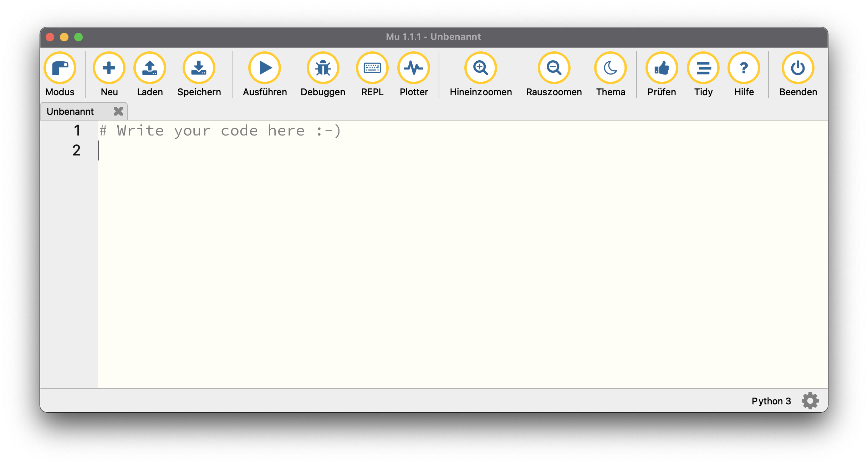
Task: Open settings with the gear icon
Action: tap(810, 400)
